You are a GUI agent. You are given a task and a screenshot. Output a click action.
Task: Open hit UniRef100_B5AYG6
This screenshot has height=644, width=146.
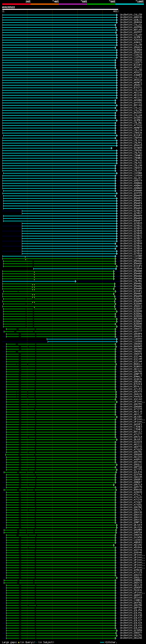[x=131, y=490]
